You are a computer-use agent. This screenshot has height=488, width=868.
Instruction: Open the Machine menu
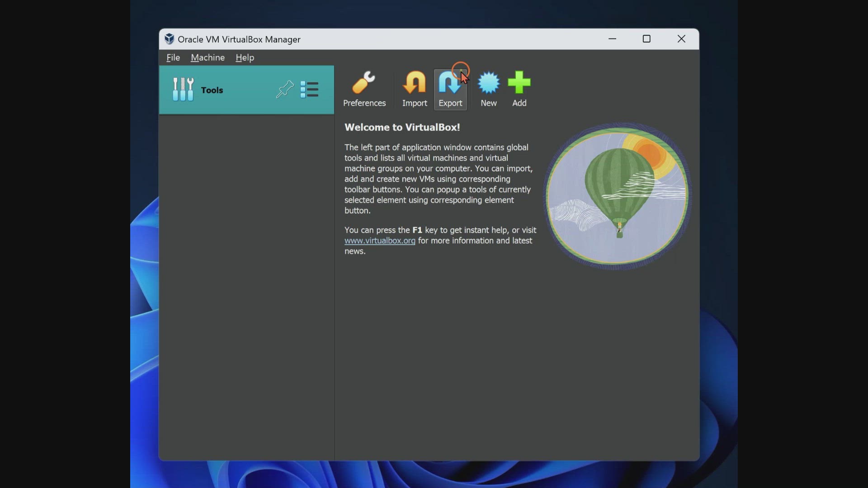tap(208, 57)
